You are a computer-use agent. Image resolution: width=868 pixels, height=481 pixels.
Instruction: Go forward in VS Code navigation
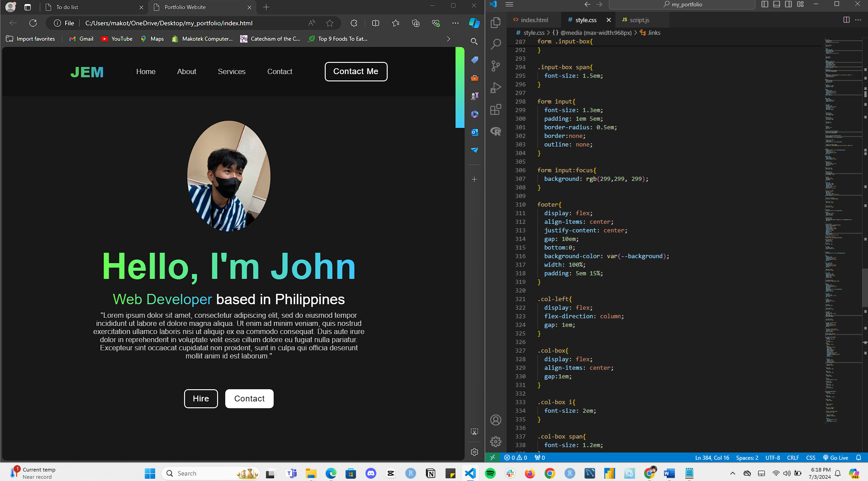599,5
